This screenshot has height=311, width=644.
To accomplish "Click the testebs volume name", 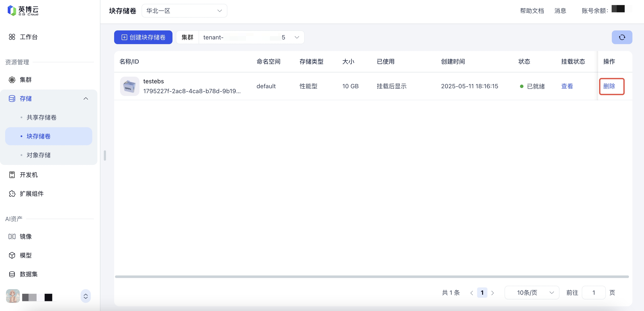I will click(x=154, y=81).
